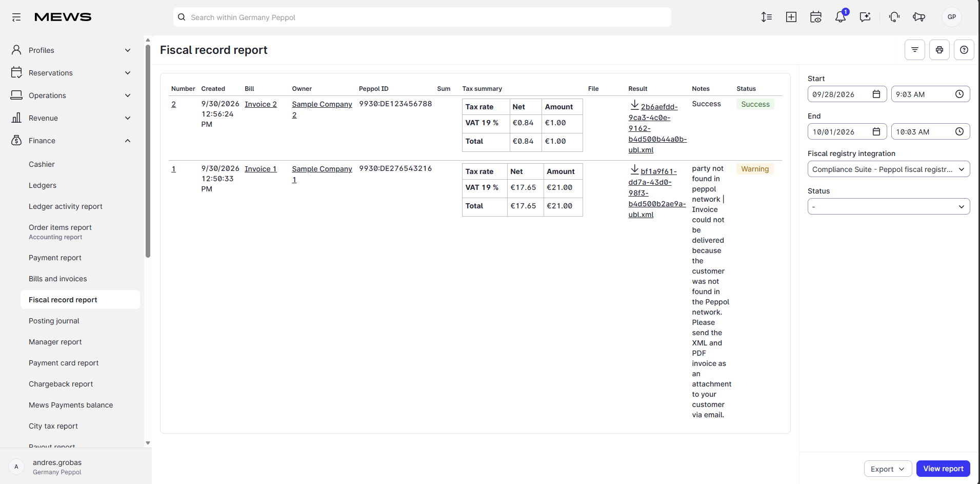Screen dimensions: 980x484
Task: Click the new item plus icon in header
Action: 791,17
